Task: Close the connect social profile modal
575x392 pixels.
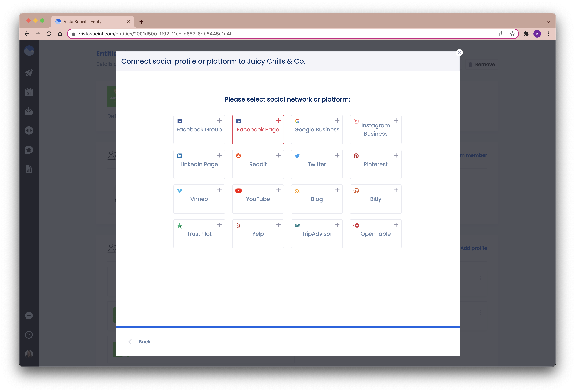Action: click(459, 52)
